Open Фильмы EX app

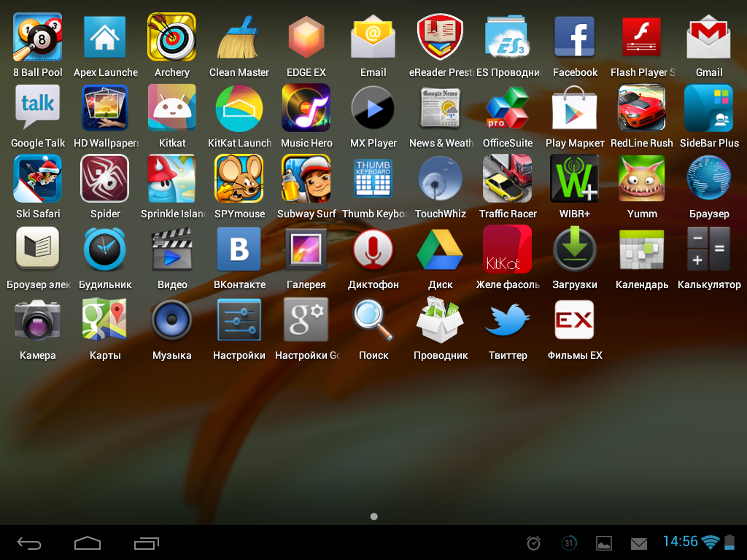point(575,320)
